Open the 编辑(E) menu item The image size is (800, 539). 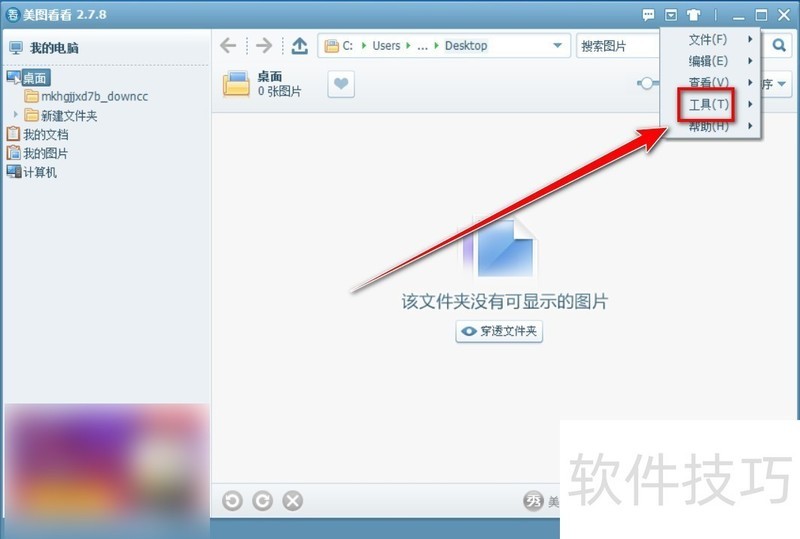pyautogui.click(x=710, y=61)
